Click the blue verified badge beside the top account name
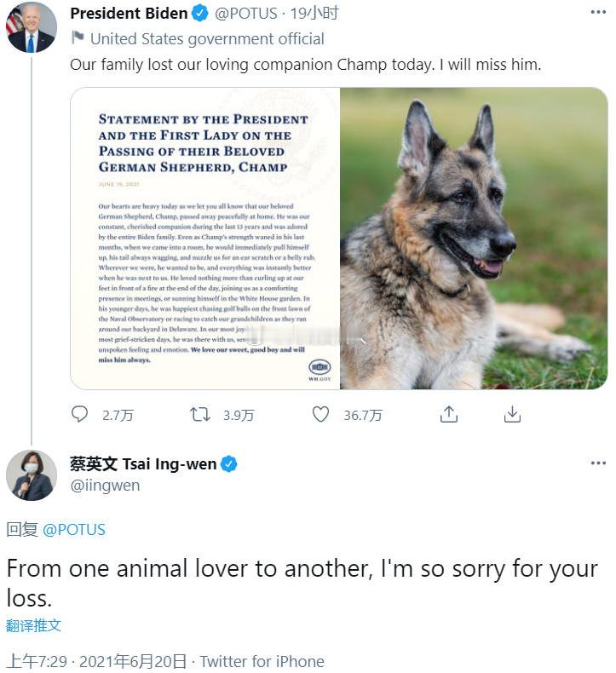616x673 pixels. (x=199, y=13)
